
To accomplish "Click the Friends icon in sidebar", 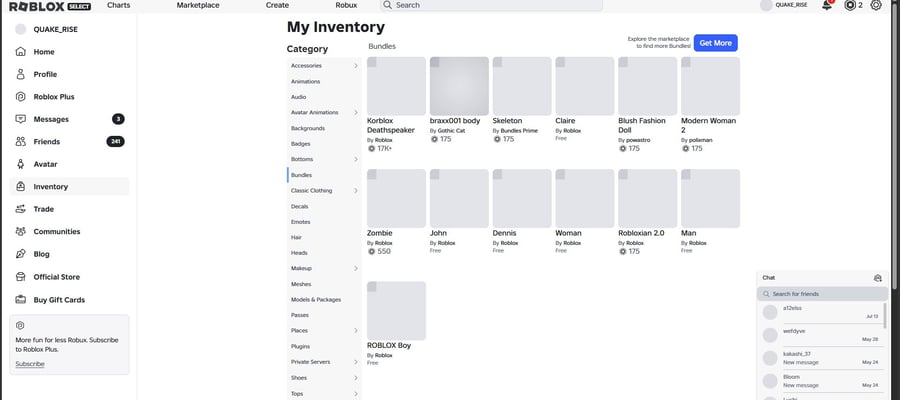I will pyautogui.click(x=21, y=141).
